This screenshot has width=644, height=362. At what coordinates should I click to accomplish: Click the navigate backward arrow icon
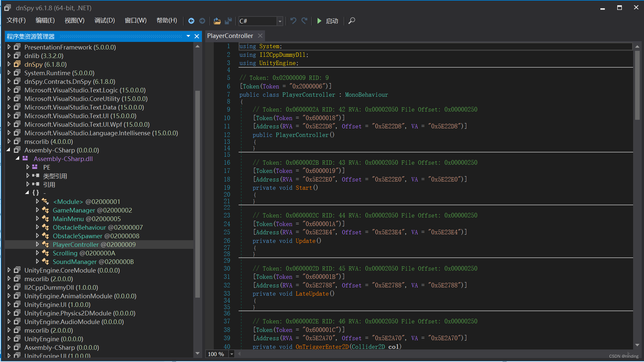tap(191, 21)
